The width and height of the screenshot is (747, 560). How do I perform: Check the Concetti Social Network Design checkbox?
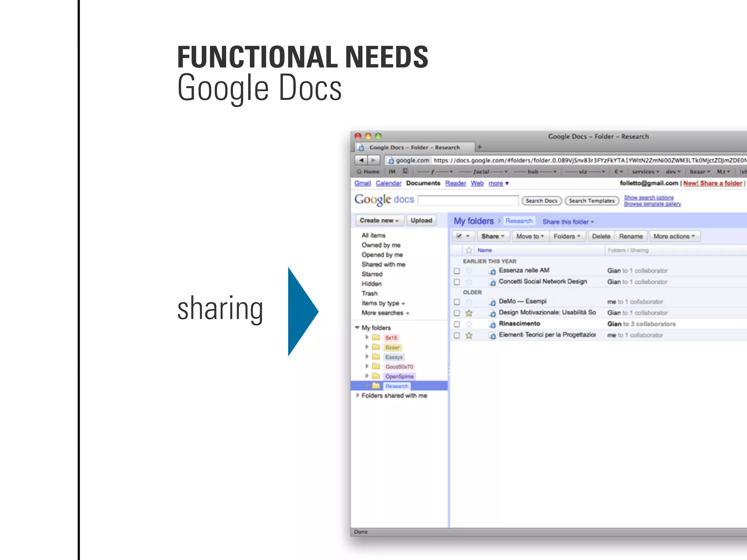click(457, 282)
